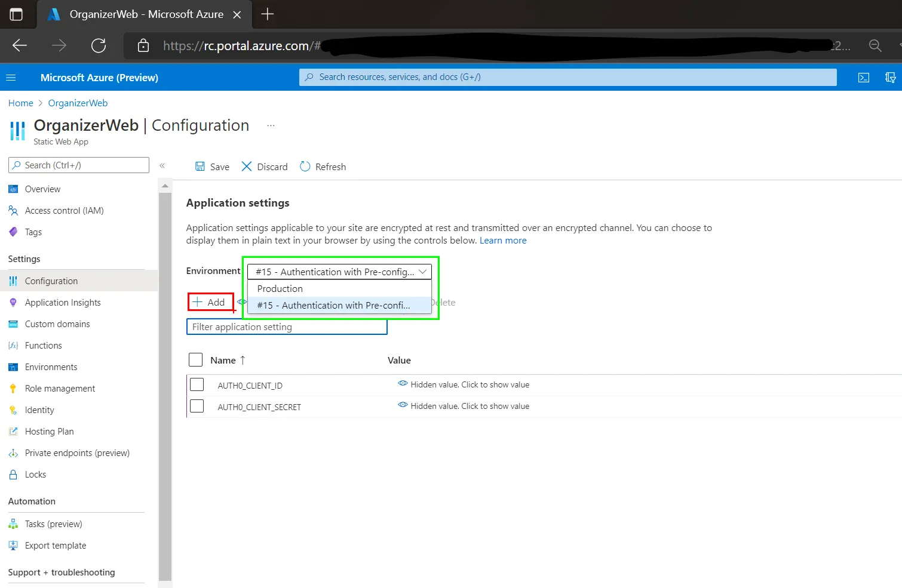Open the Learn more link
This screenshot has width=902, height=588.
click(x=503, y=241)
